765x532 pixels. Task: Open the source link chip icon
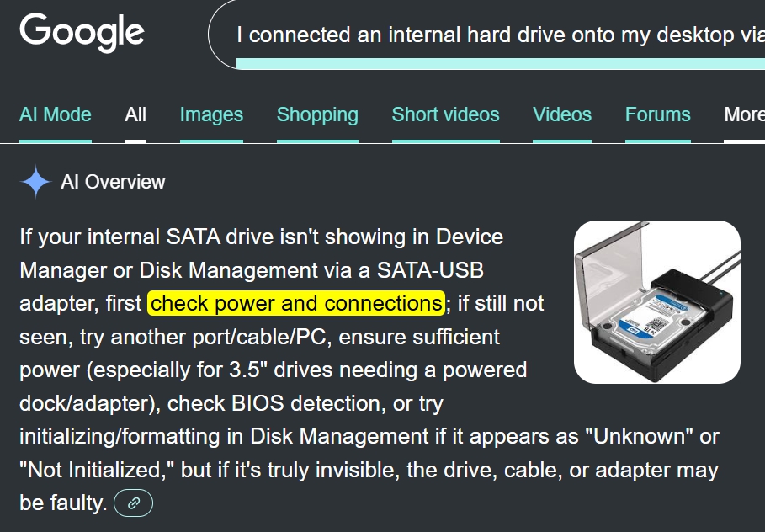[x=133, y=503]
